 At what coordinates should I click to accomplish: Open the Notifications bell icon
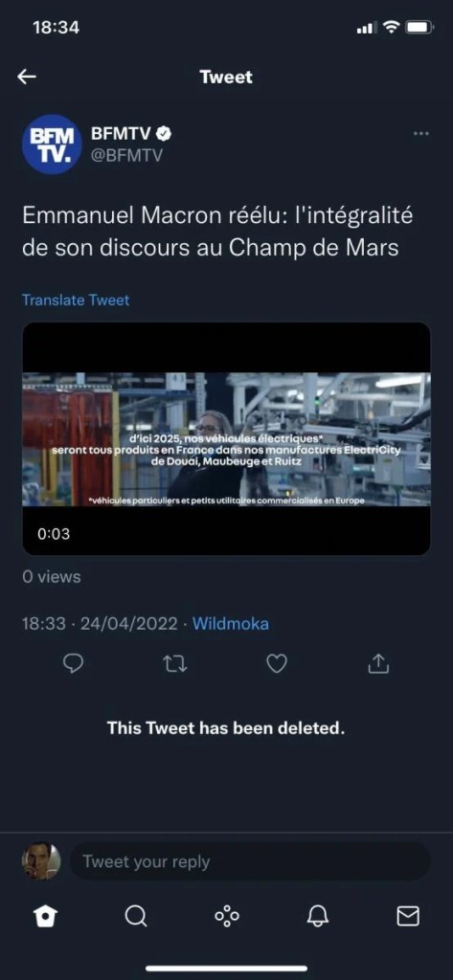[x=318, y=916]
